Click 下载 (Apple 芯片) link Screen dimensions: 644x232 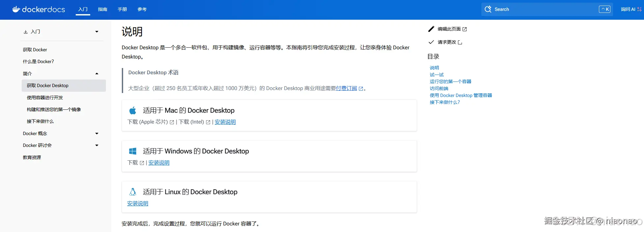pos(148,122)
